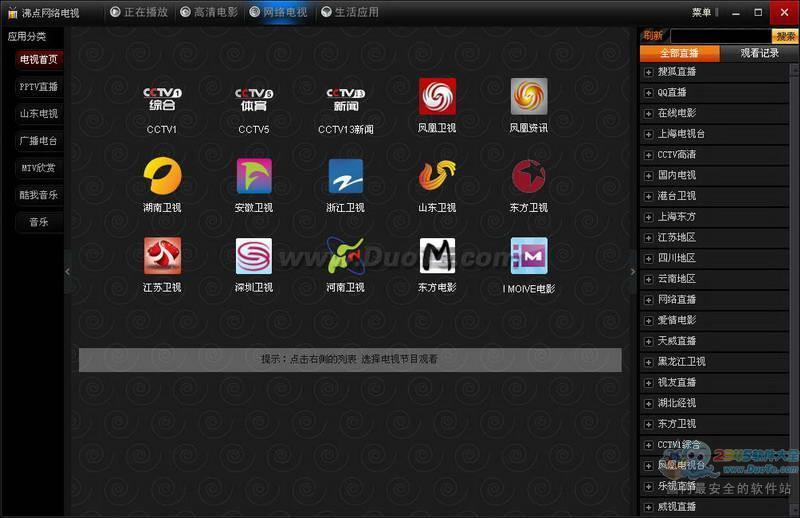The height and width of the screenshot is (518, 800).
Task: Select the 安徽卫视 channel icon
Action: coord(254,176)
